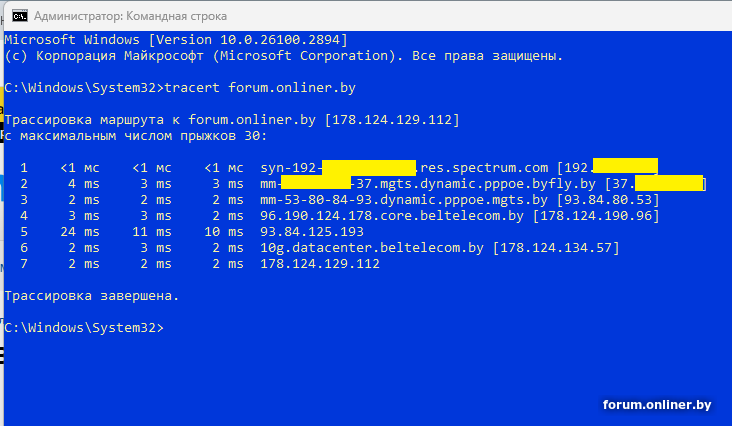The height and width of the screenshot is (426, 732).
Task: Click the Microsoft Corporation copyright line
Action: [284, 56]
